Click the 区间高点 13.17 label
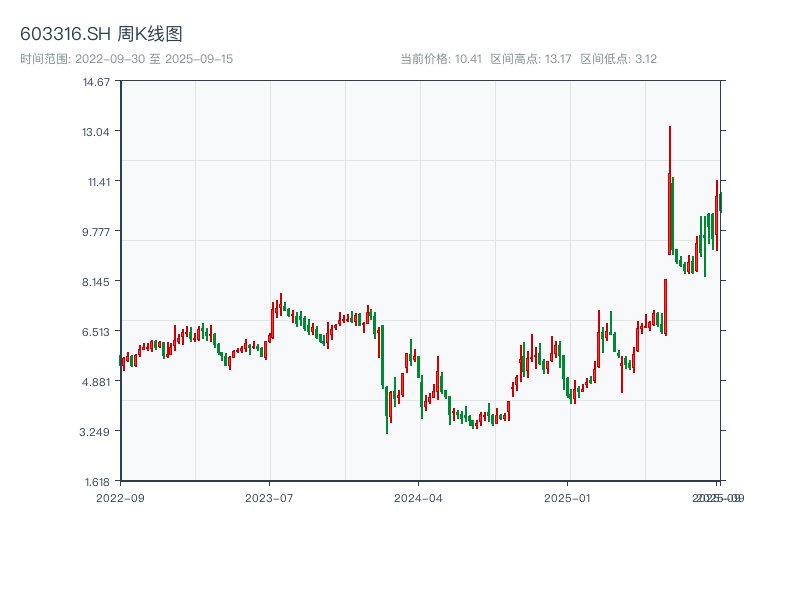 click(x=531, y=59)
